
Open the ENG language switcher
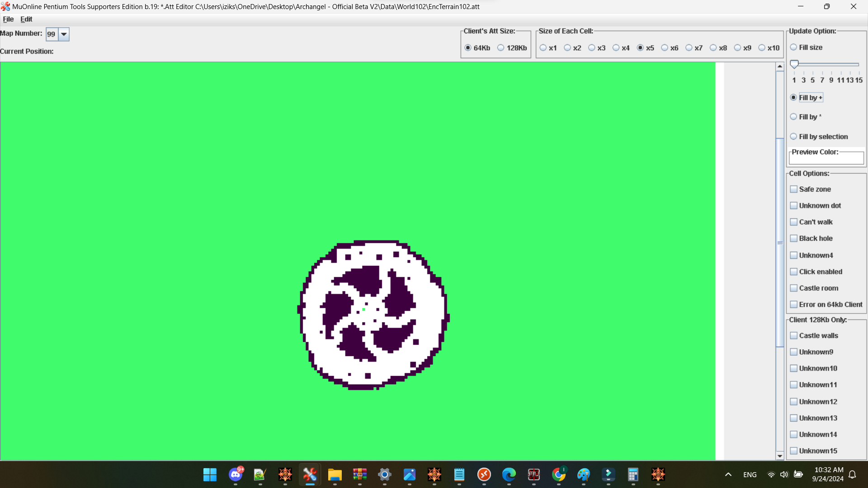pyautogui.click(x=750, y=474)
